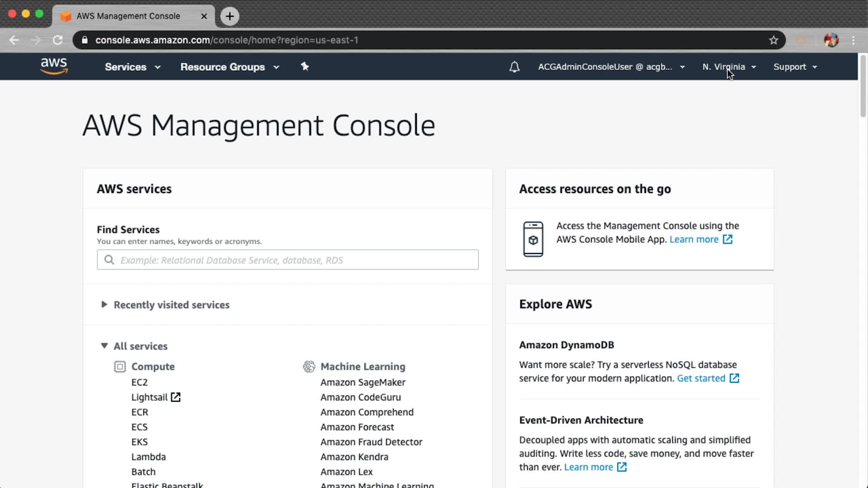
Task: Bookmark page with the star icon
Action: tap(774, 40)
